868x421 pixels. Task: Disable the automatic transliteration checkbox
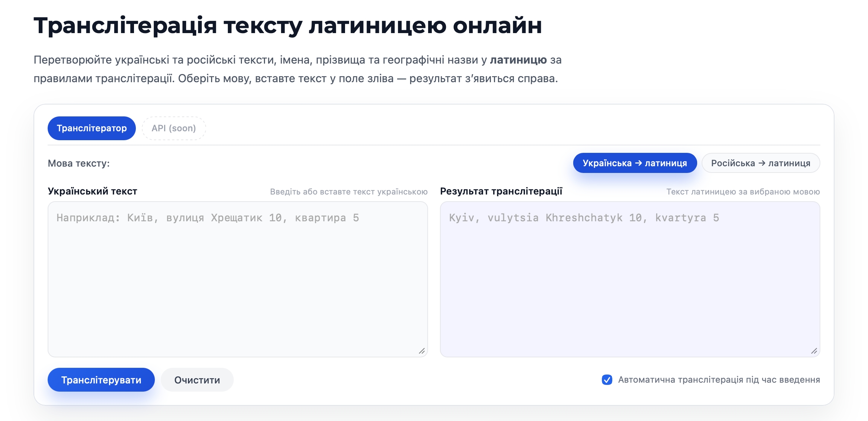(607, 380)
